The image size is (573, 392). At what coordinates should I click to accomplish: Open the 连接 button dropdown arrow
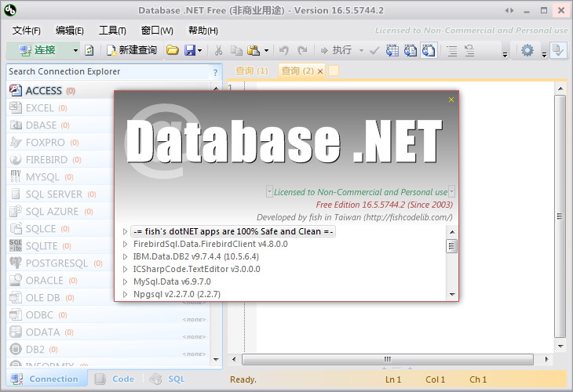(x=75, y=50)
